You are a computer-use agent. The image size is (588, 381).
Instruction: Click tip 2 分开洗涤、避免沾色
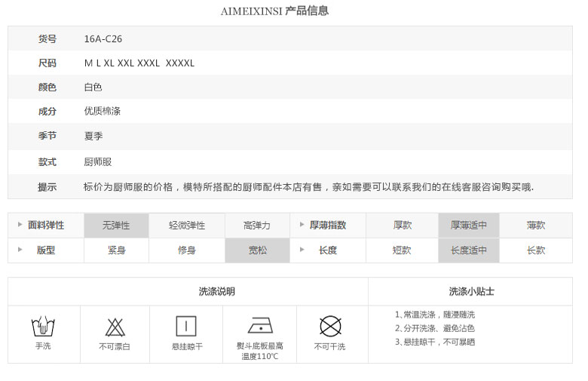pos(435,328)
